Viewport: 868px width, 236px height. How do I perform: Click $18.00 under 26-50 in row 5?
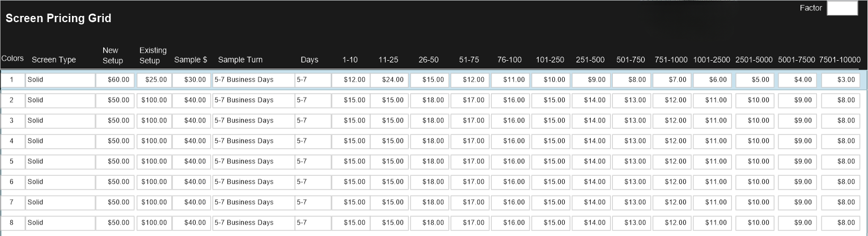[428, 162]
